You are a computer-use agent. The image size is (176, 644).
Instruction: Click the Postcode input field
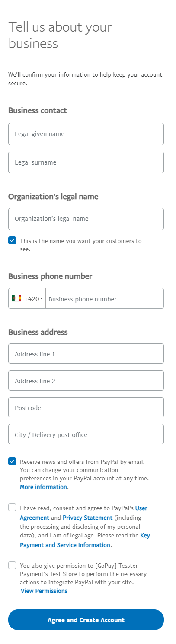86,408
